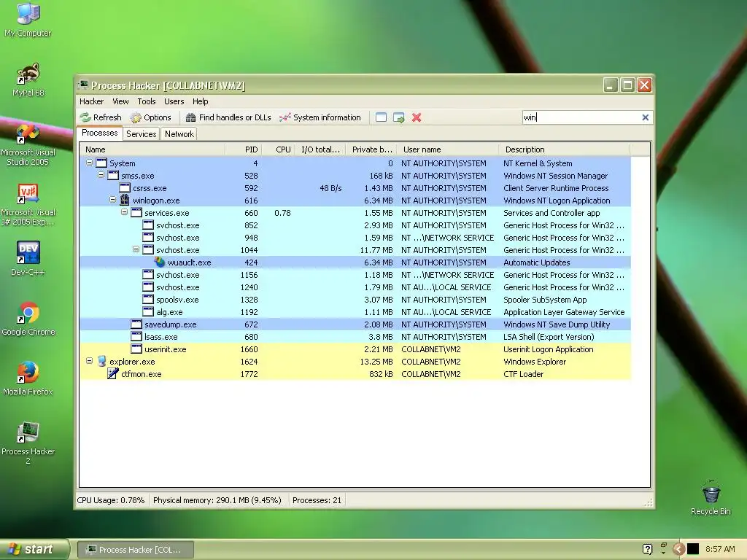Open the Users menu
The width and height of the screenshot is (747, 560).
(174, 101)
